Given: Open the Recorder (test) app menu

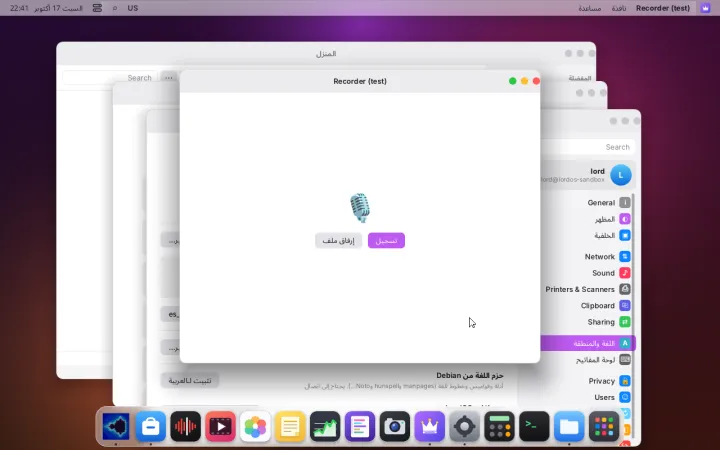Looking at the screenshot, I should pyautogui.click(x=663, y=8).
